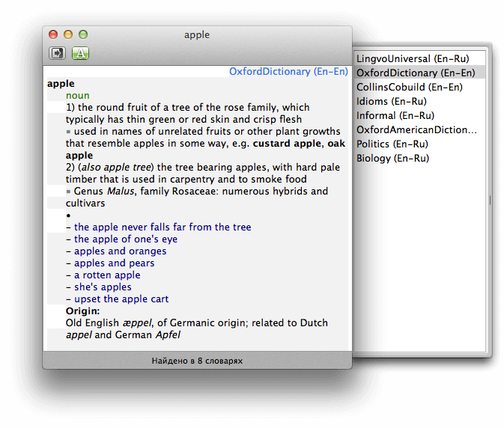The width and height of the screenshot is (504, 428).
Task: Open the OxfordDictionary (En-En) header link
Action: [288, 71]
